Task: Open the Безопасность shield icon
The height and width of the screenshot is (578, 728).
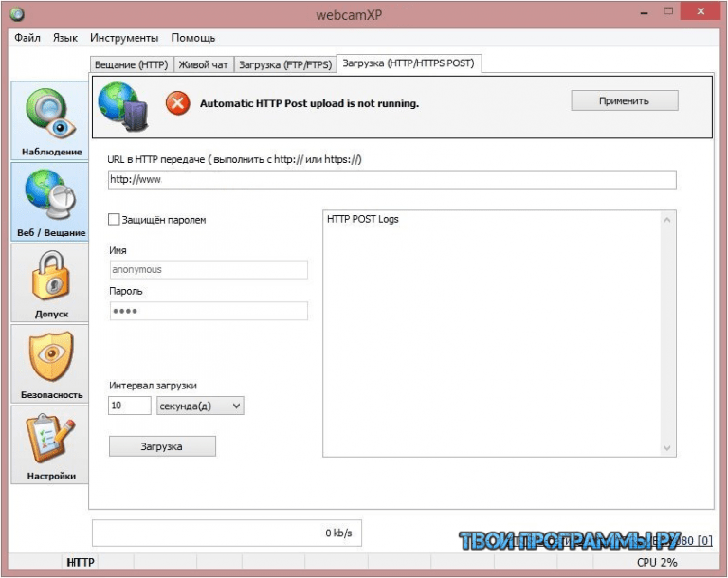Action: [49, 356]
